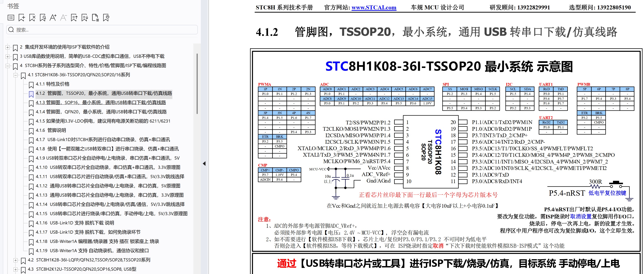Expand chapter 2 集成开发环境 node
The height and width of the screenshot is (274, 644).
pyautogui.click(x=8, y=47)
